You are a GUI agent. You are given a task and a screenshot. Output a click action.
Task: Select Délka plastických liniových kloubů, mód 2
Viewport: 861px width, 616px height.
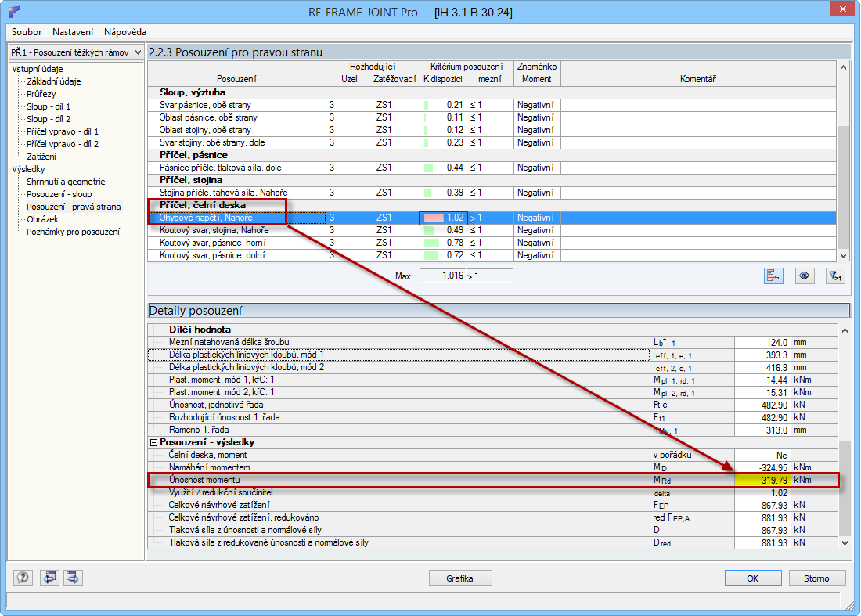tap(492, 367)
